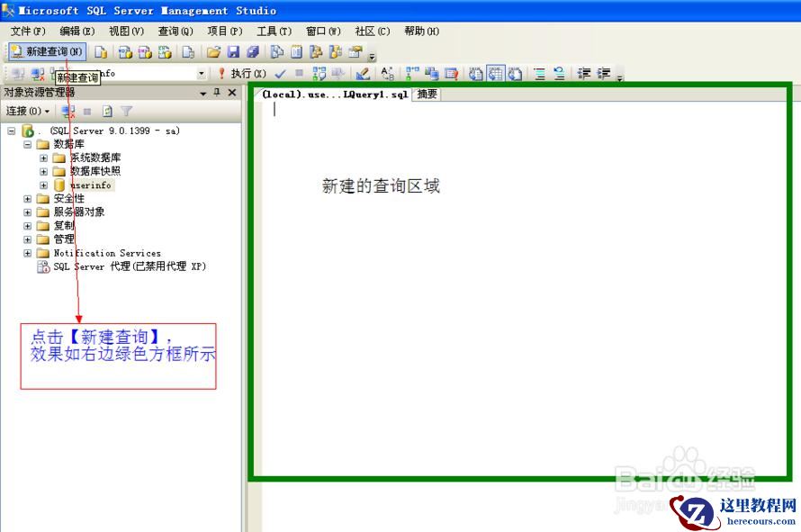
Task: Show Object Explorer via its toolbar icon
Action: pyautogui.click(x=316, y=51)
